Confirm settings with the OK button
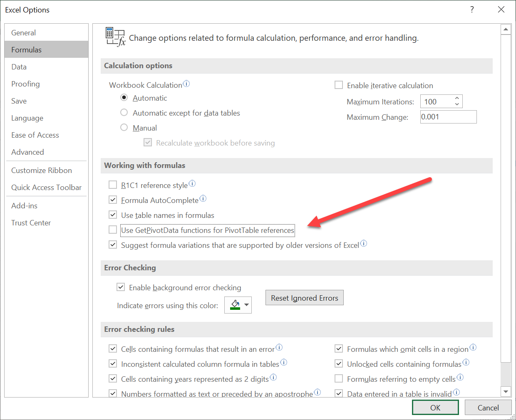The height and width of the screenshot is (420, 516). (x=435, y=408)
